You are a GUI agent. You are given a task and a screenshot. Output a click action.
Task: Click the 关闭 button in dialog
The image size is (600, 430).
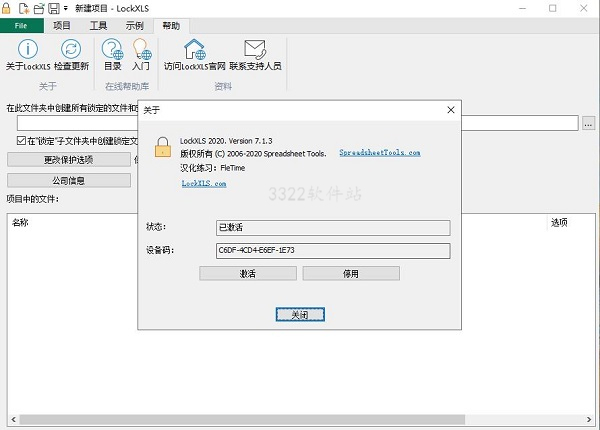point(300,314)
